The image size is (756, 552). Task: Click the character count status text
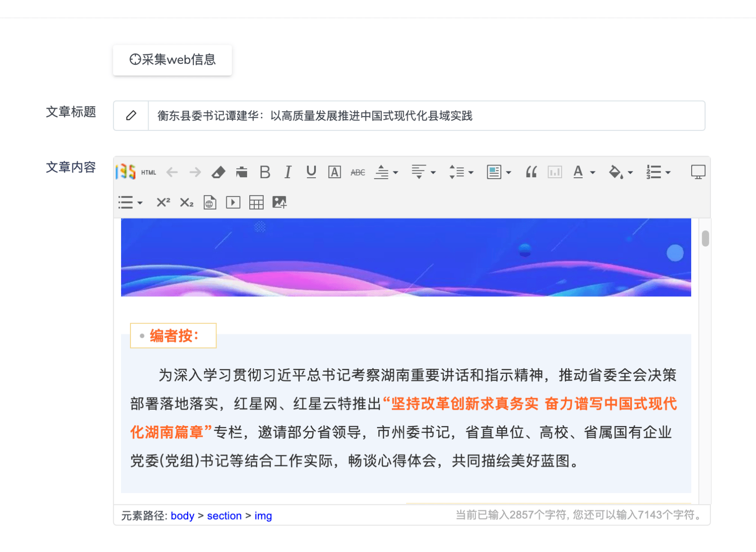click(580, 515)
